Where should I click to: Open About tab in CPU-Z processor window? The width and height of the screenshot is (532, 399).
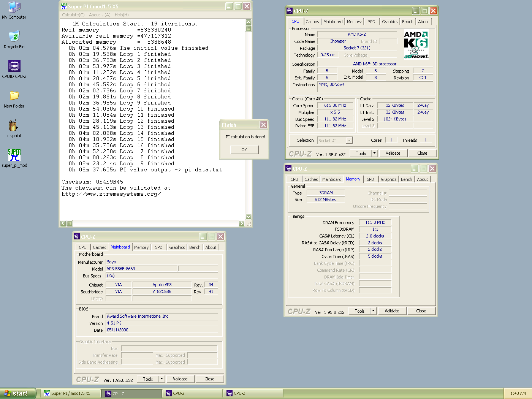tap(424, 22)
